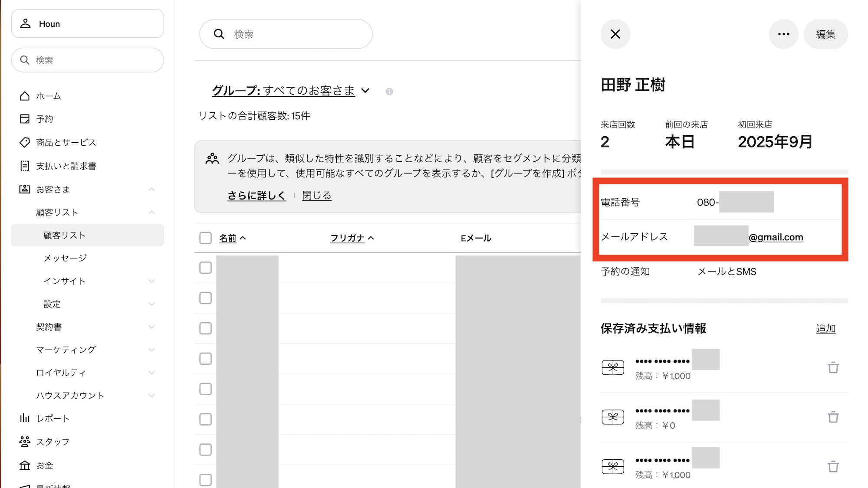Screen dimensions: 868x488
Task: Collapse the 顧客リスト parent chevron
Action: pyautogui.click(x=151, y=212)
